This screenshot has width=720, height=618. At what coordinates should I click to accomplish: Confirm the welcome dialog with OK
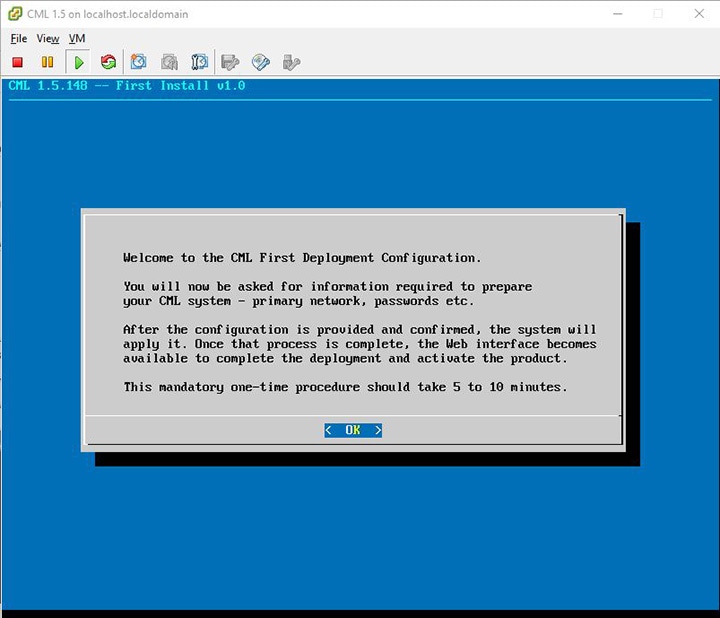pos(353,430)
